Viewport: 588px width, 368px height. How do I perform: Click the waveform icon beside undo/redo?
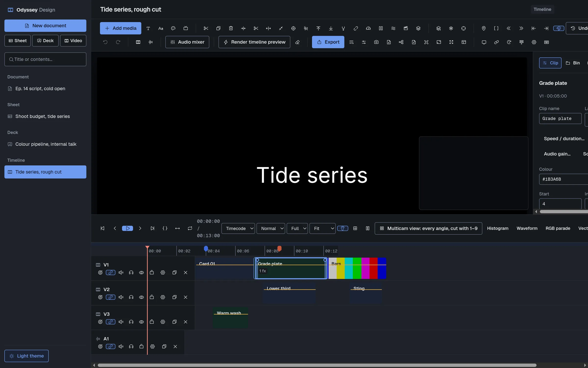tap(151, 42)
